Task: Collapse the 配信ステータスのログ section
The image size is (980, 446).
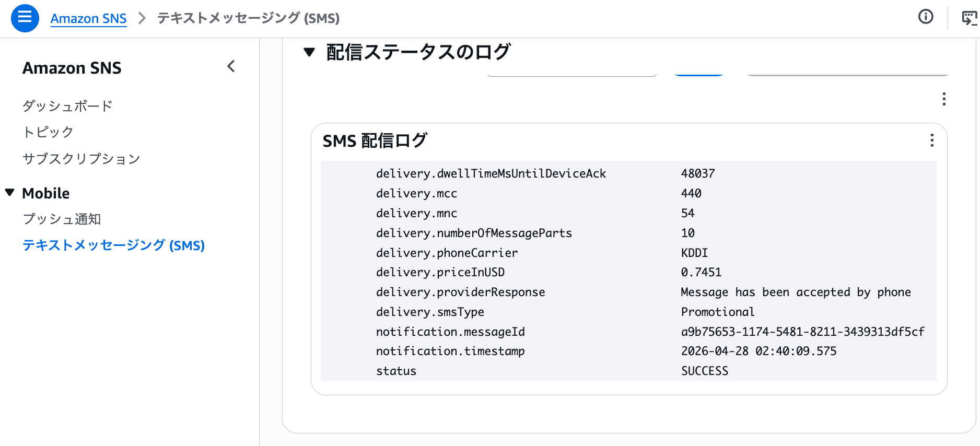Action: click(309, 52)
